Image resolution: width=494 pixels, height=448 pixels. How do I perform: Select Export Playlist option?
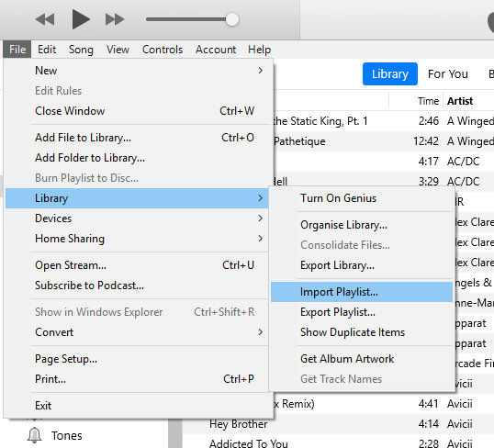pyautogui.click(x=362, y=312)
